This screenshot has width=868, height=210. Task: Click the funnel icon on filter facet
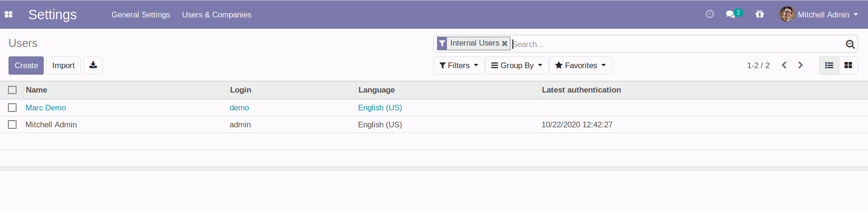coord(442,44)
